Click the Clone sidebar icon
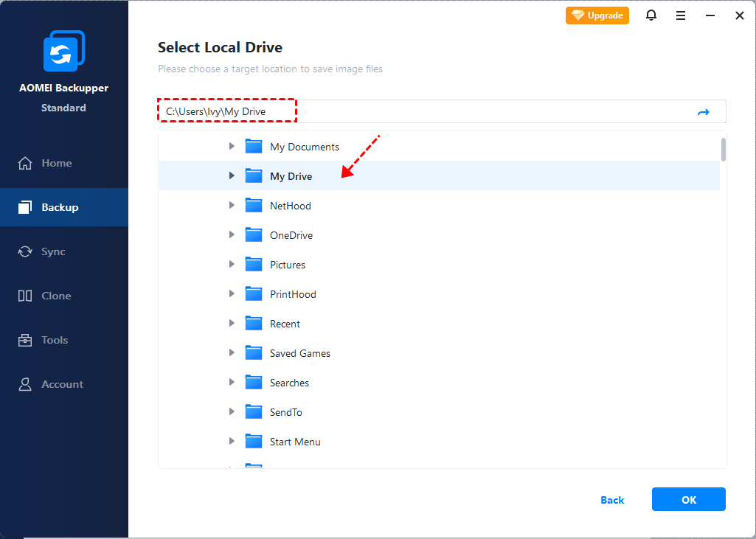Screen dimensions: 756x539 click(x=25, y=296)
